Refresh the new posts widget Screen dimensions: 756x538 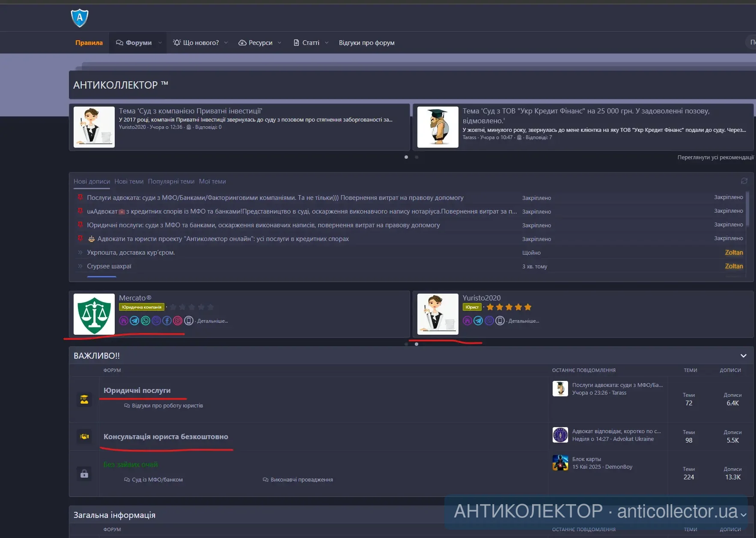coord(744,181)
